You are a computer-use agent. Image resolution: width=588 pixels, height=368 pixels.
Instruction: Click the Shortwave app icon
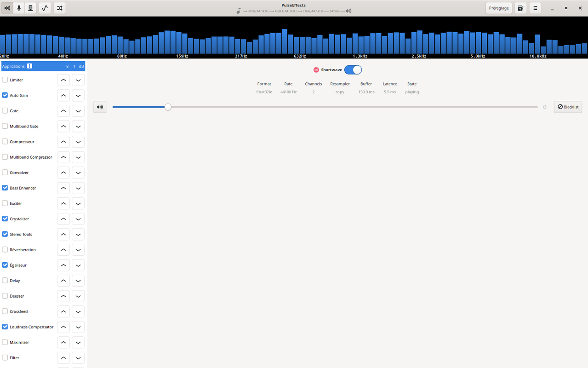point(316,70)
